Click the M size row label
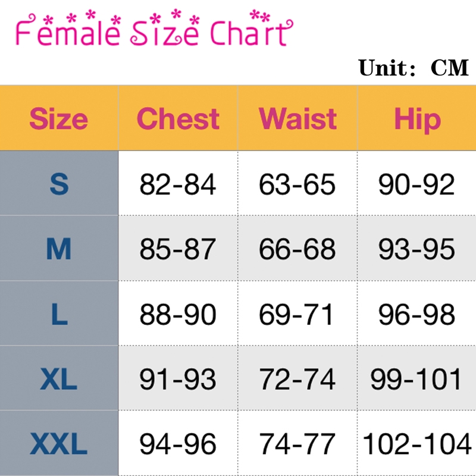The image size is (476, 476). 59,249
